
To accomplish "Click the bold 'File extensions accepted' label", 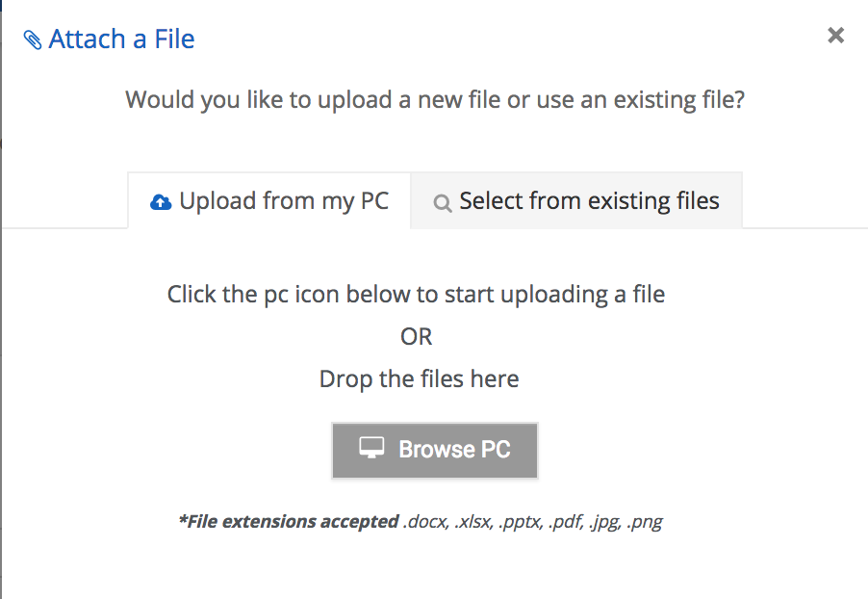I will click(x=289, y=521).
